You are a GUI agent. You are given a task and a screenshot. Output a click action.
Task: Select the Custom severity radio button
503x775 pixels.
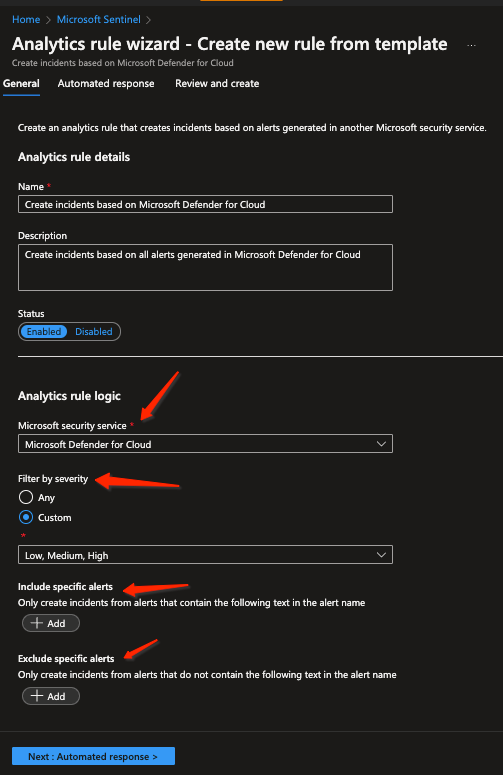(x=26, y=517)
